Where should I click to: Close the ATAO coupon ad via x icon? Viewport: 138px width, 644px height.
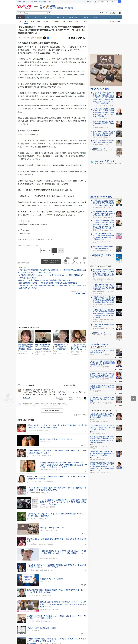pos(121,55)
